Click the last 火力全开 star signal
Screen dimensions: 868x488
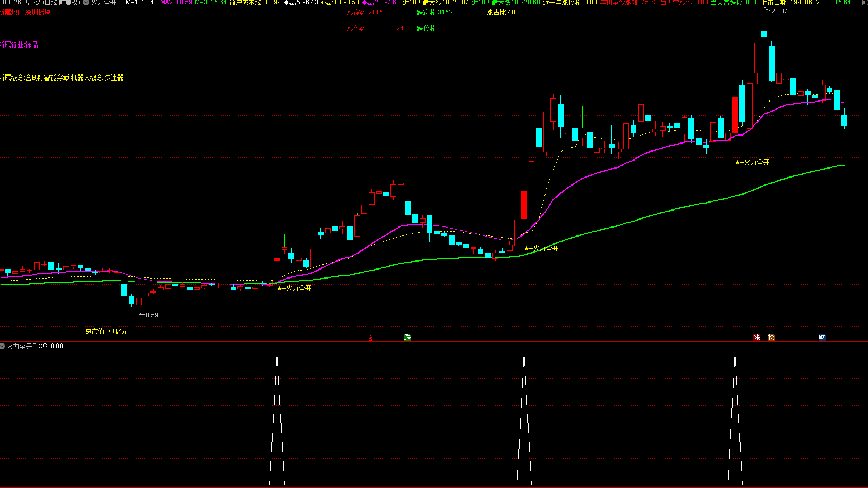(x=752, y=162)
